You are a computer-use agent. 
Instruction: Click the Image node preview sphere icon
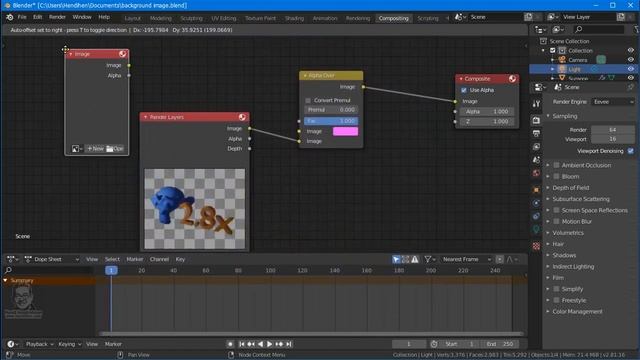[x=122, y=54]
